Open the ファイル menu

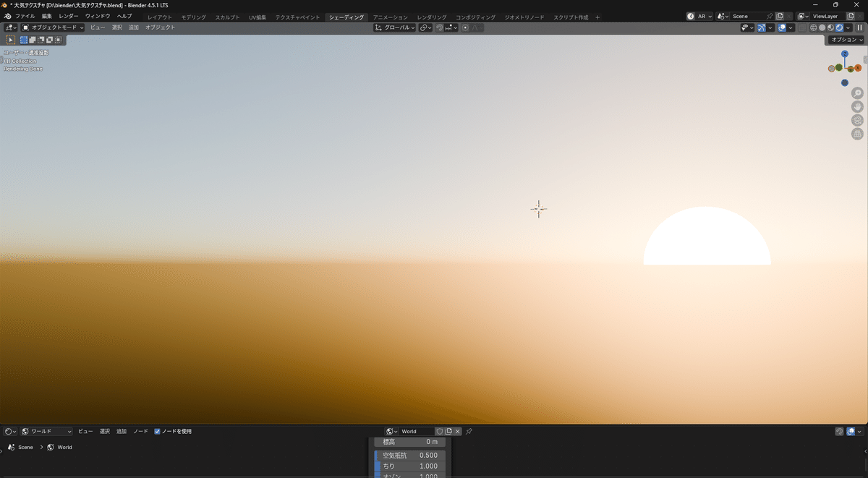pyautogui.click(x=25, y=16)
